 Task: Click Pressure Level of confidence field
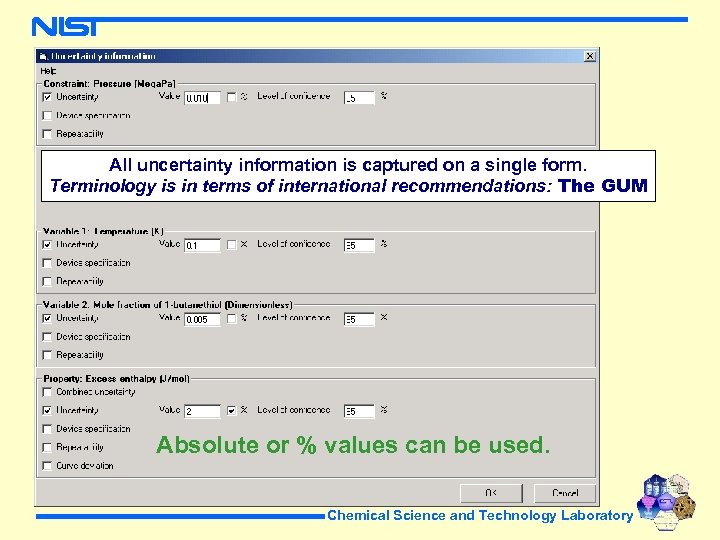pyautogui.click(x=359, y=98)
